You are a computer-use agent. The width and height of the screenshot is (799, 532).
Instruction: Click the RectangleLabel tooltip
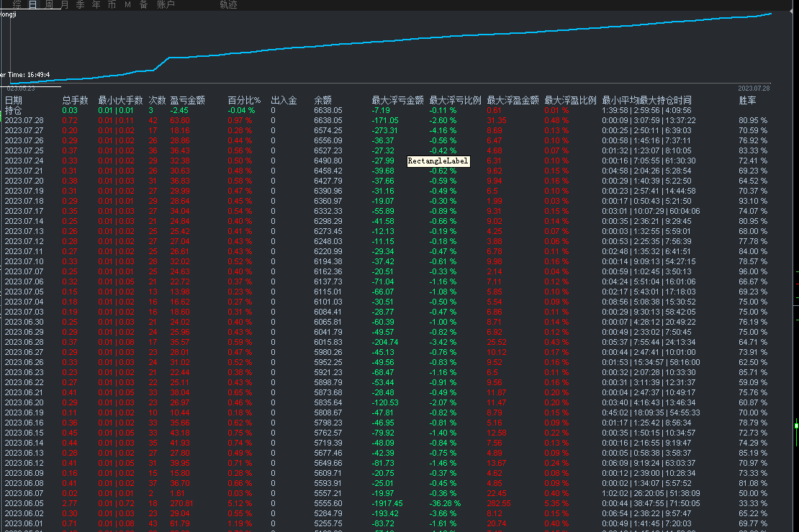[x=438, y=161]
